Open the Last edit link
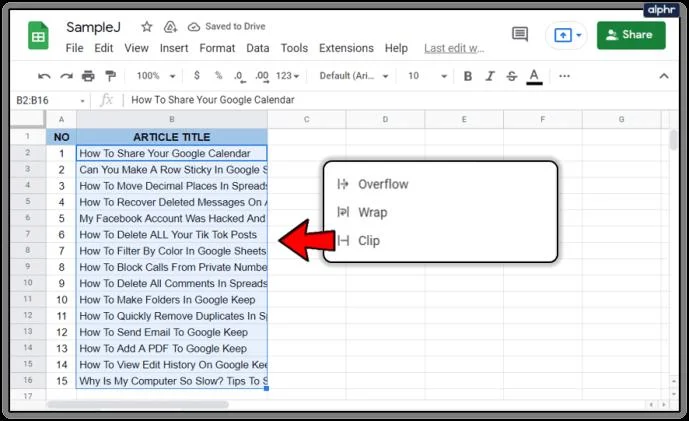 coord(454,48)
